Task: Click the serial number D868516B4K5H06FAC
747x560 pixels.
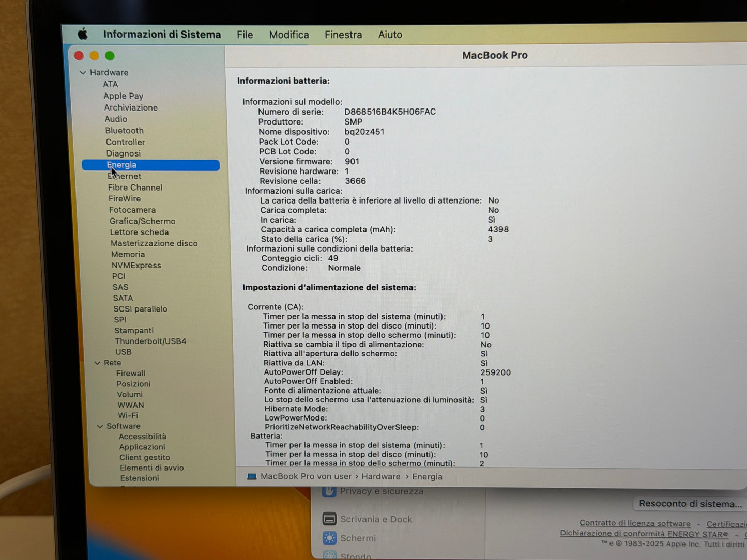Action: click(390, 112)
